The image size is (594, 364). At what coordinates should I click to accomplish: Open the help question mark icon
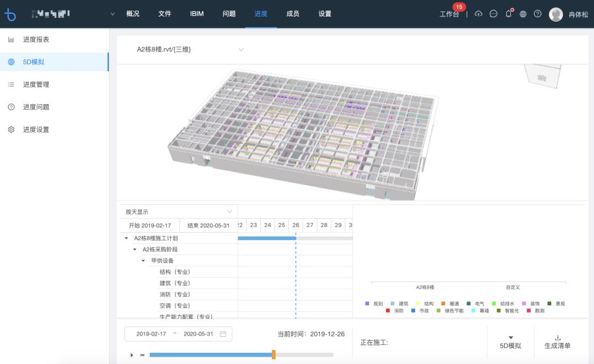point(538,14)
